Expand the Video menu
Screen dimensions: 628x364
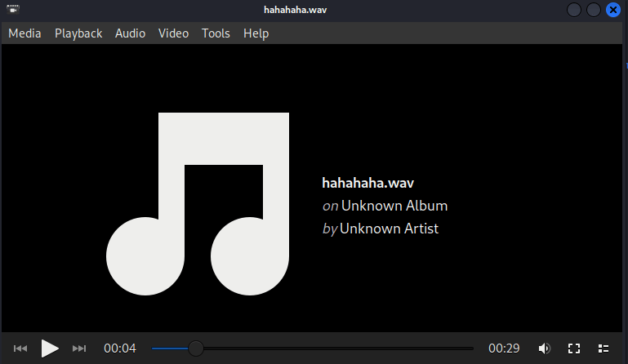173,33
